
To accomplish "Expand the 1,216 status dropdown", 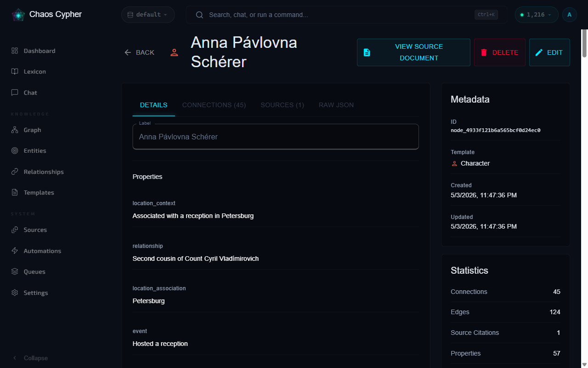I will (x=537, y=15).
